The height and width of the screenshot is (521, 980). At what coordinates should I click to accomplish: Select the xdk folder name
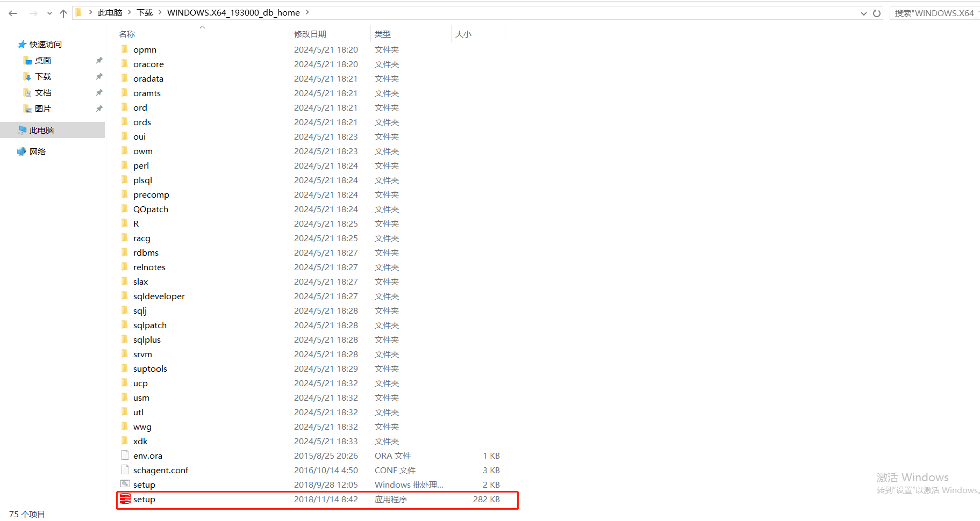click(140, 441)
